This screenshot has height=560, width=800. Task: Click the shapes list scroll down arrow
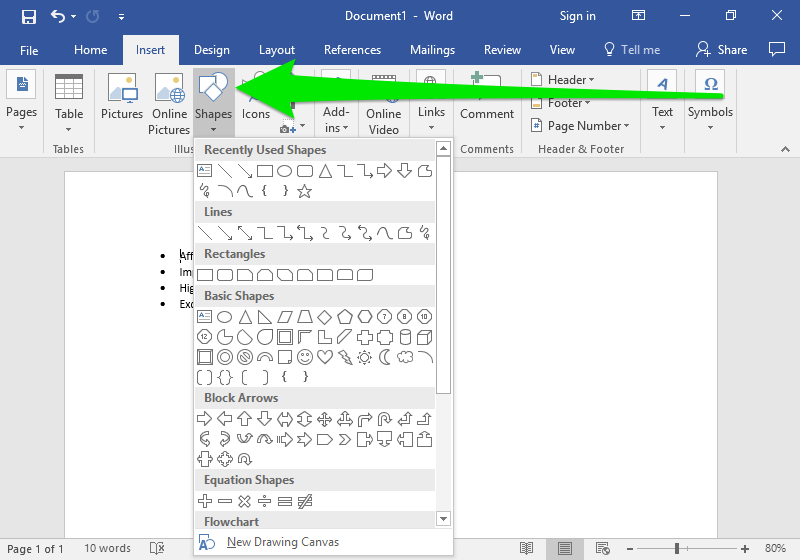pyautogui.click(x=443, y=518)
